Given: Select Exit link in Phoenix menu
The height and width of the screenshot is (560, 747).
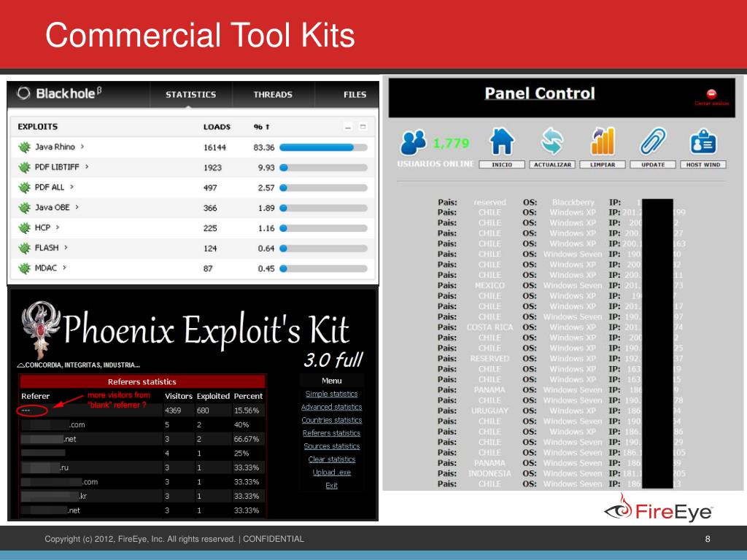Looking at the screenshot, I should point(332,486).
